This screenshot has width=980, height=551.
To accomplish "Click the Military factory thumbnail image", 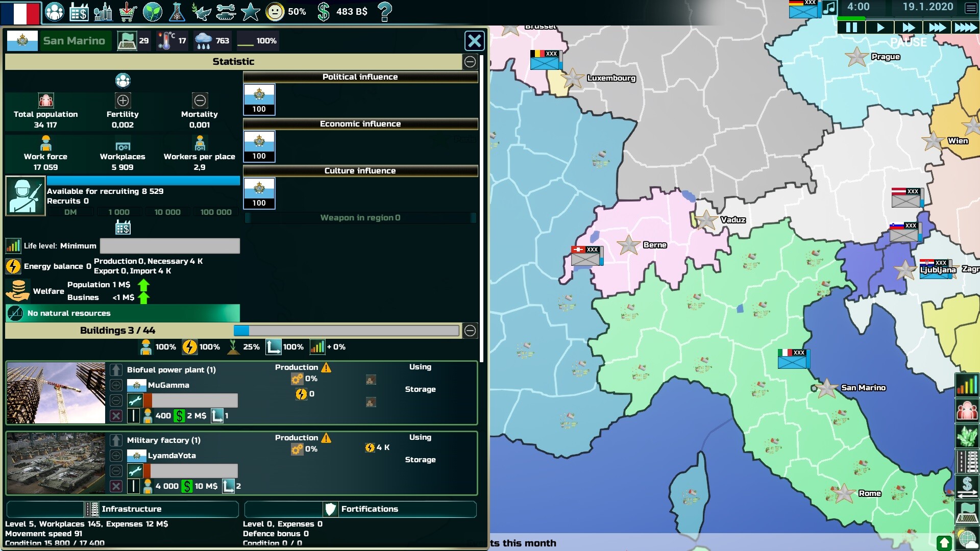I will coord(56,463).
